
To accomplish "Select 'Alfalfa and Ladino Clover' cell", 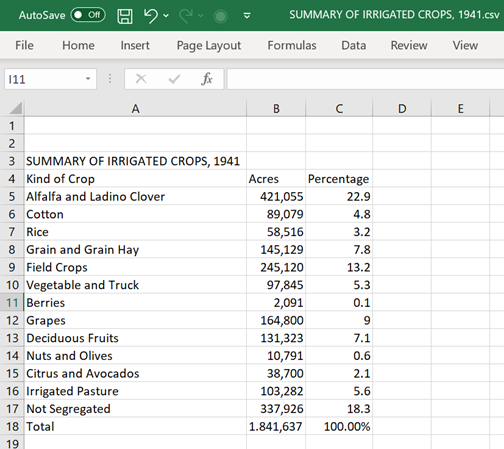I will coord(135,197).
